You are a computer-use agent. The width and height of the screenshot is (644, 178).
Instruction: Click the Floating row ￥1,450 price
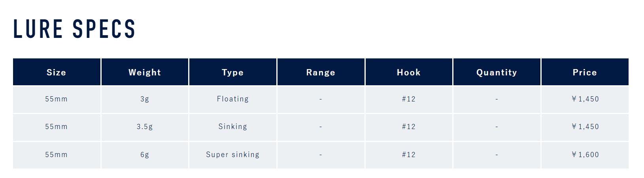coord(585,99)
